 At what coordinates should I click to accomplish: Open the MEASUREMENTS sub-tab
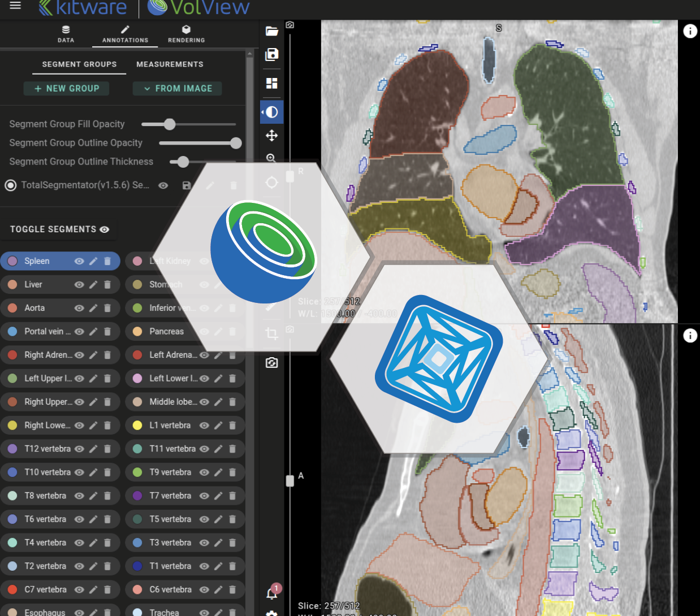pos(170,64)
